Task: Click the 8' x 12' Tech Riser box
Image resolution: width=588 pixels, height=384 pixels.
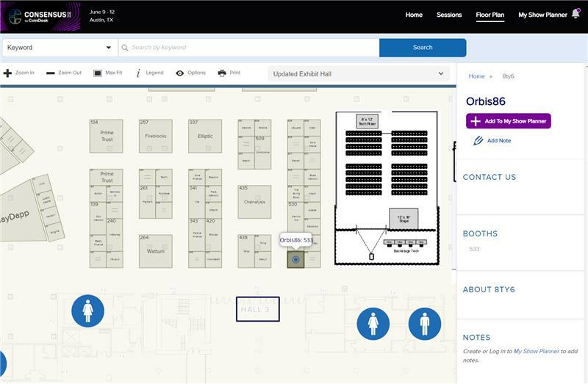Action: pos(367,121)
